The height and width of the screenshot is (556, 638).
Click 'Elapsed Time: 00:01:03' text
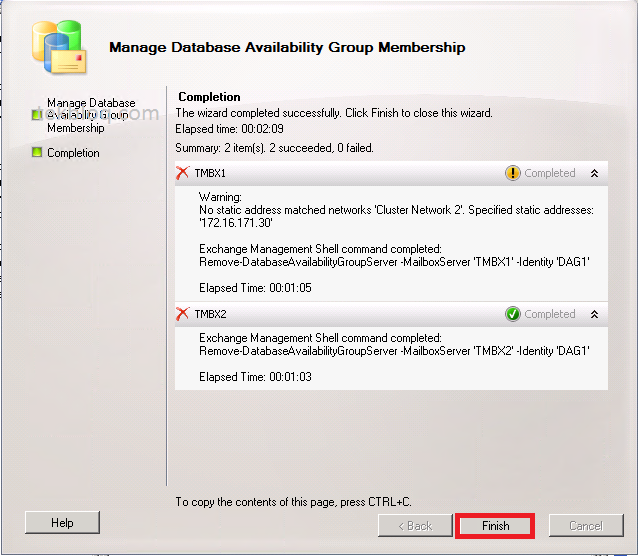(255, 377)
